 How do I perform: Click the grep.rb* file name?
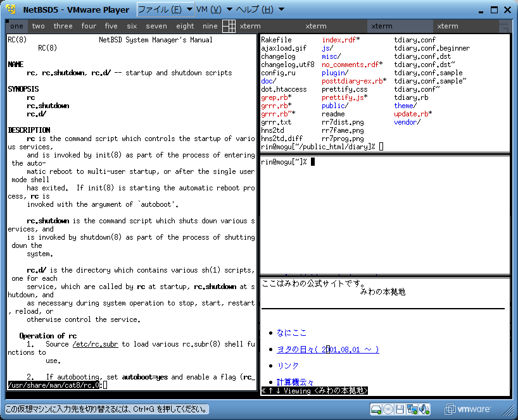276,97
